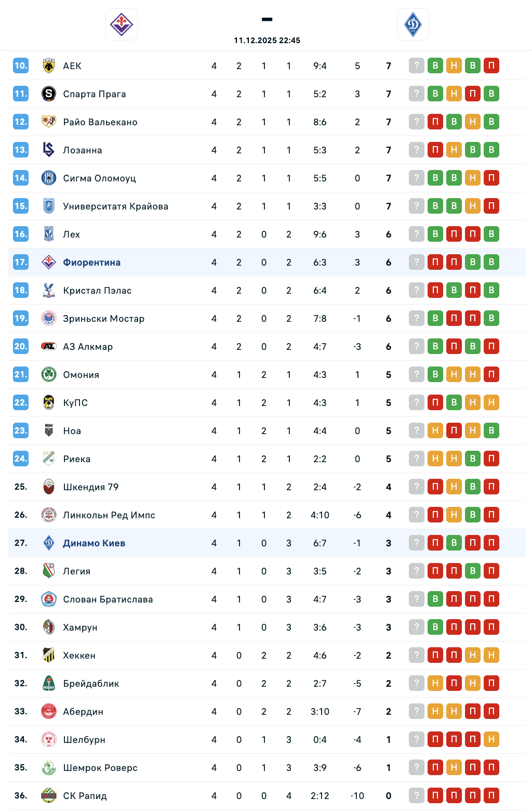Click the last red П badge for СК Рапид
The width and height of the screenshot is (532, 811).
tap(491, 796)
